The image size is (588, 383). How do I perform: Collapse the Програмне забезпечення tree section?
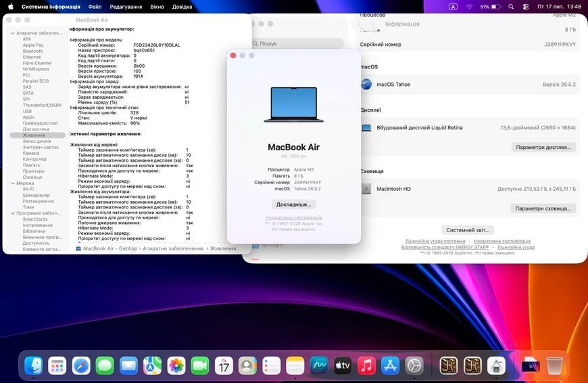13,213
